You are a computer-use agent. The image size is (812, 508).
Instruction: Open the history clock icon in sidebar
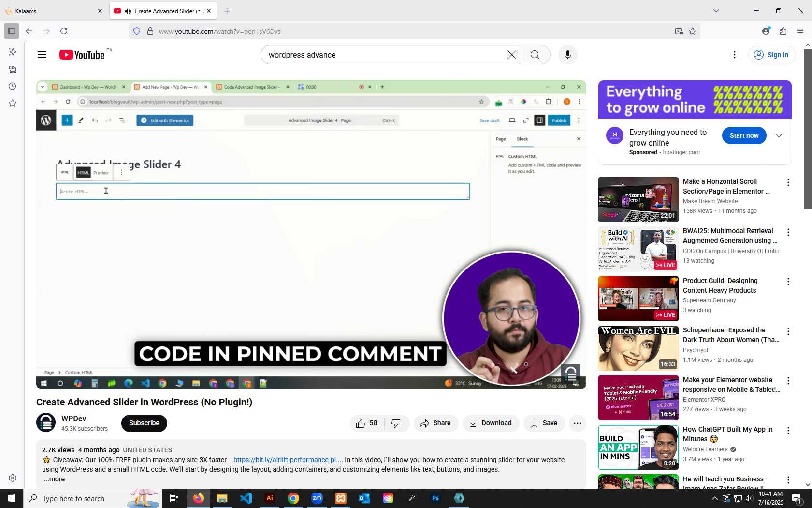point(13,86)
